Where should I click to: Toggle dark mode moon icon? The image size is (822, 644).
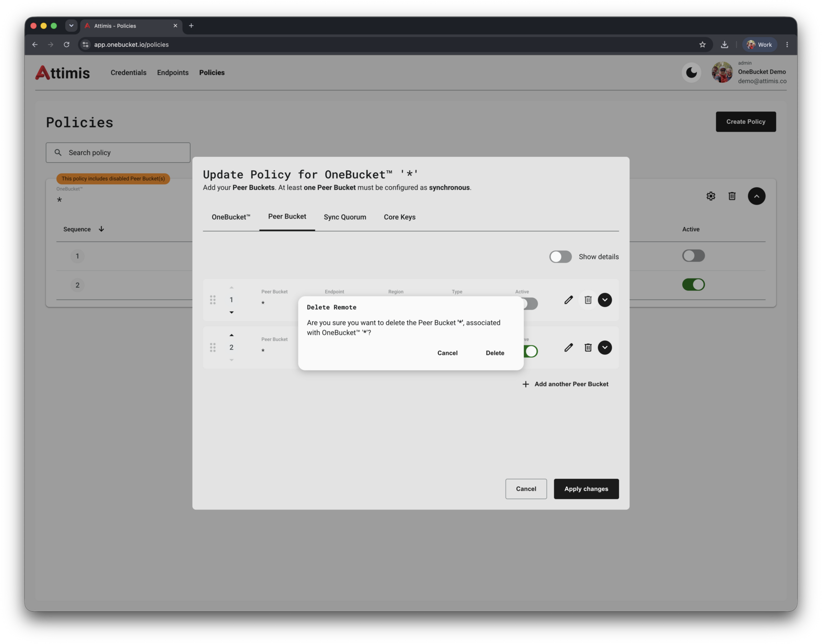click(692, 72)
